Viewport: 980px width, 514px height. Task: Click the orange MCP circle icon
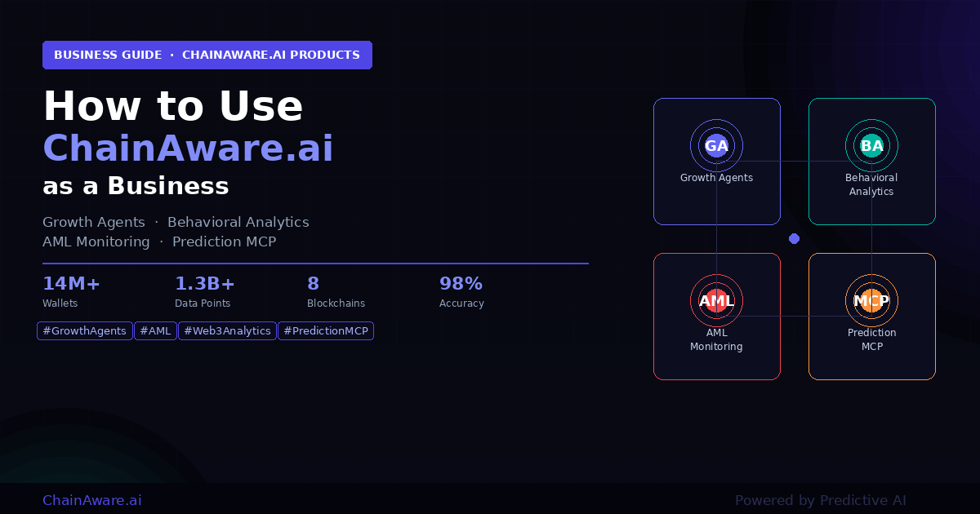(871, 300)
